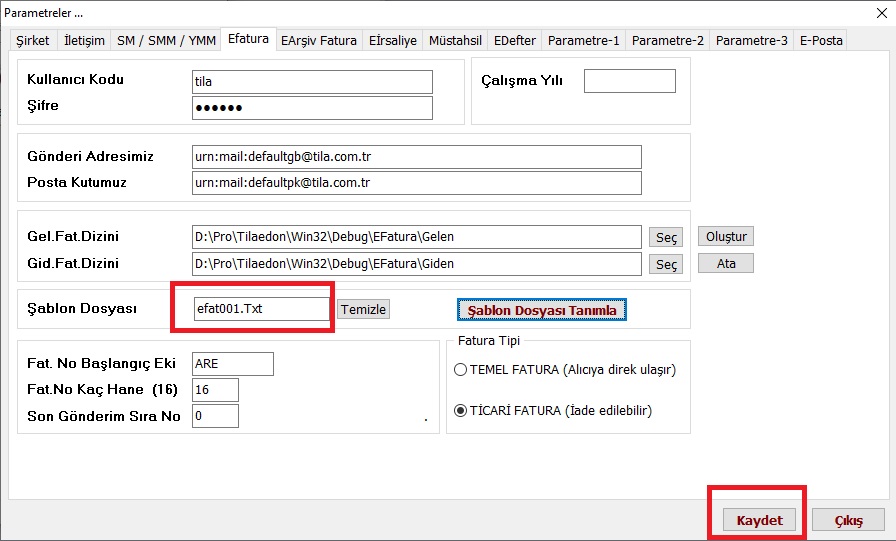Click Seç next to Gid.Fat.Dizini
896x541 pixels.
pos(666,265)
